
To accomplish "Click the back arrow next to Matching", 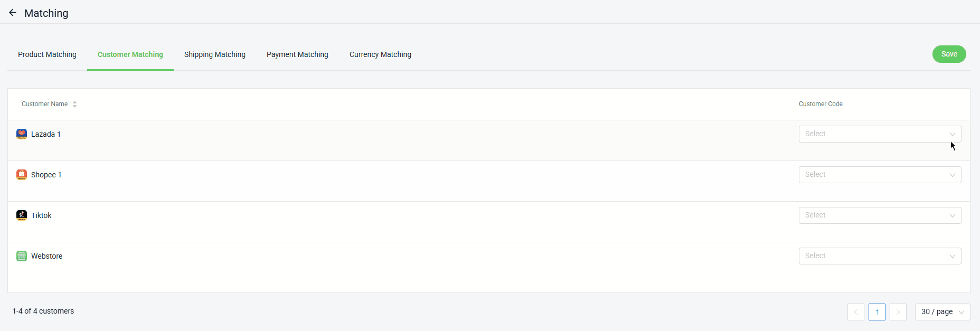I will click(x=13, y=13).
